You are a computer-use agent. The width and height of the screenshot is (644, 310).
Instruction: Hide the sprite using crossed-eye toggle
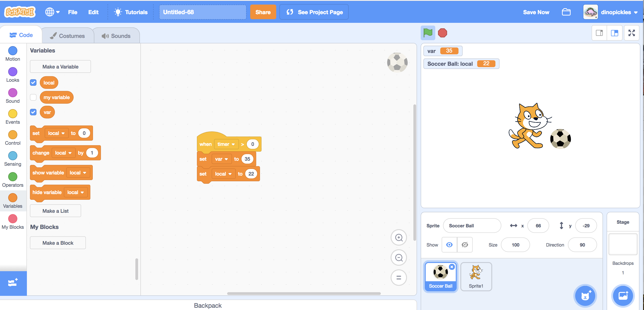464,245
